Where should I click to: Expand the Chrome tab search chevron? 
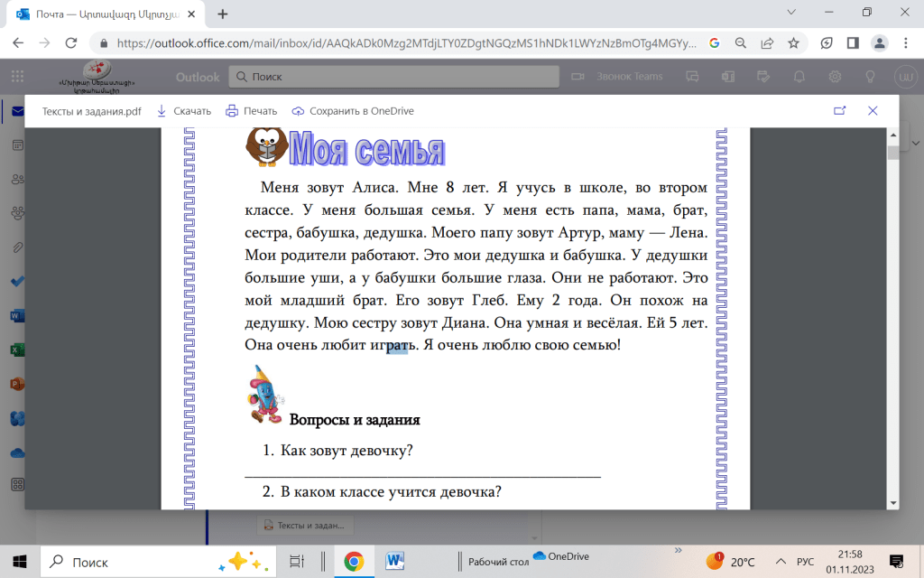tap(790, 13)
